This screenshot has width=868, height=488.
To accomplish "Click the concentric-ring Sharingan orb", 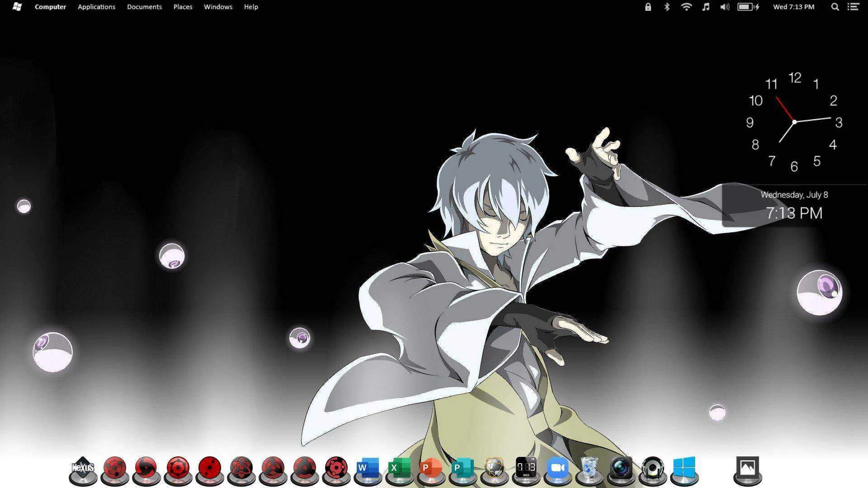I will click(178, 468).
